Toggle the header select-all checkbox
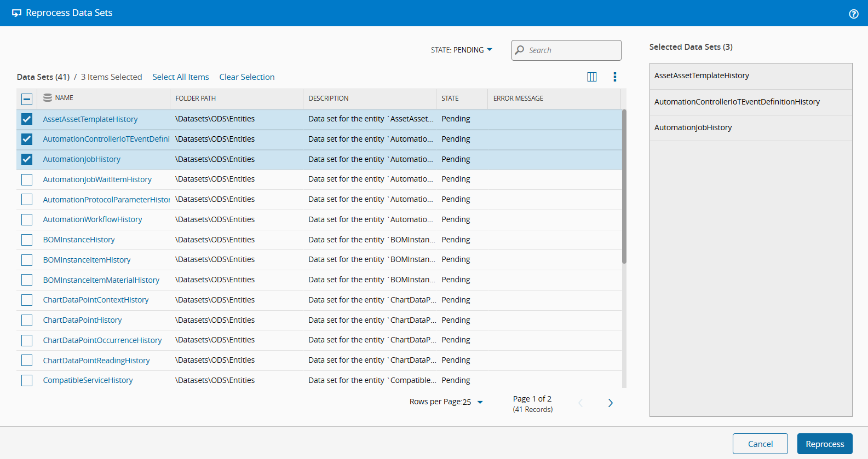The image size is (868, 459). (x=27, y=99)
